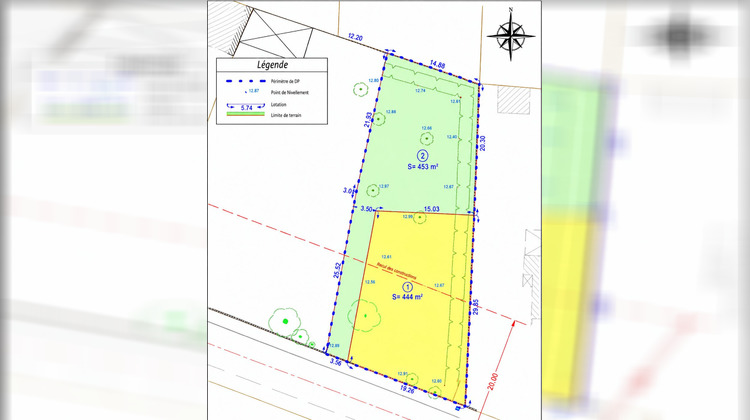The width and height of the screenshot is (750, 420).
Task: Click the 21.93 dimension label
Action: pos(368,119)
